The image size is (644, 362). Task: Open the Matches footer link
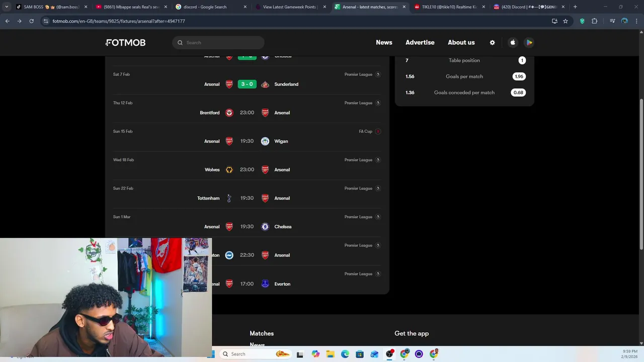coord(262,333)
